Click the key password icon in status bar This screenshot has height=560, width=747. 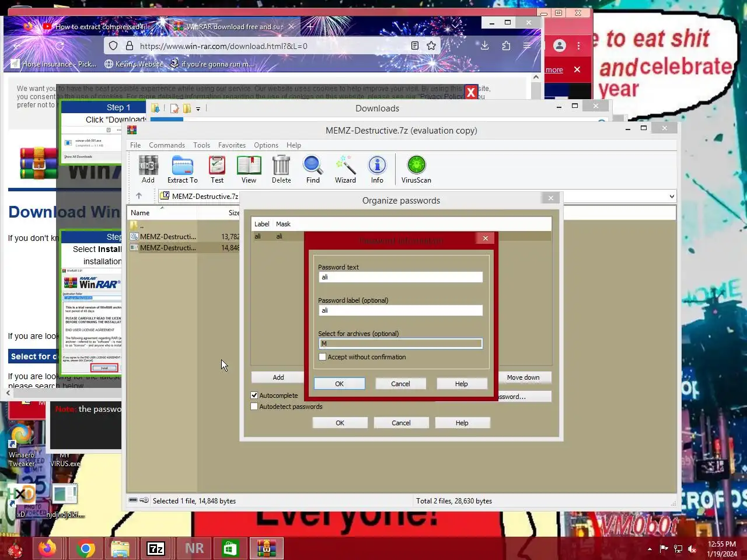tap(144, 501)
